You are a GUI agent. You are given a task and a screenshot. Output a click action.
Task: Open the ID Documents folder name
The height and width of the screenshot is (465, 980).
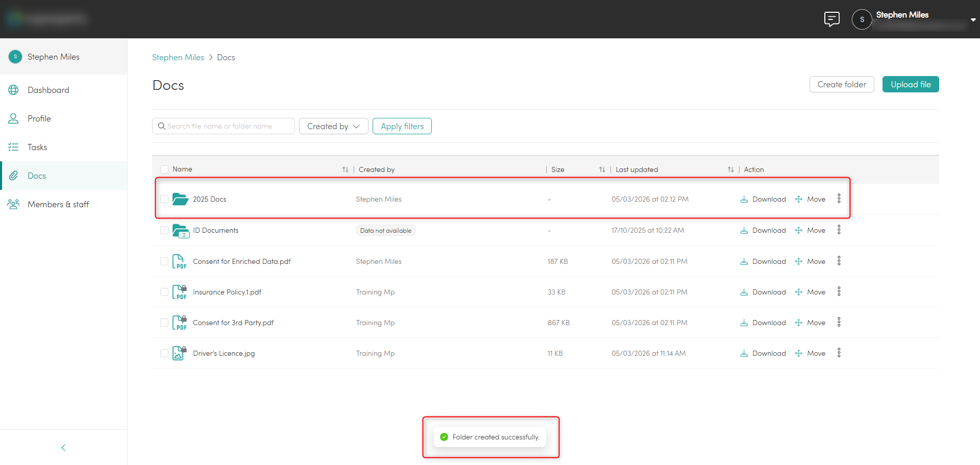click(x=215, y=230)
